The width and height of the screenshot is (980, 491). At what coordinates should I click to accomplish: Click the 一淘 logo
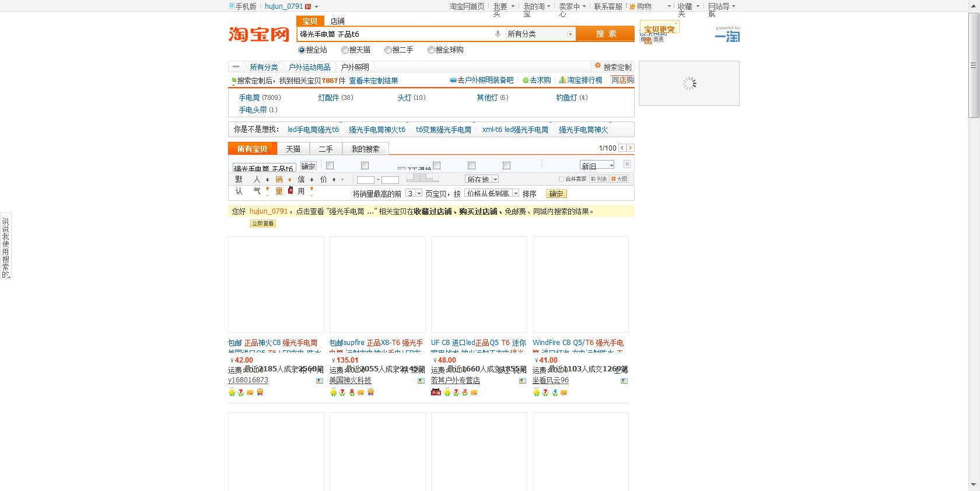pyautogui.click(x=727, y=35)
